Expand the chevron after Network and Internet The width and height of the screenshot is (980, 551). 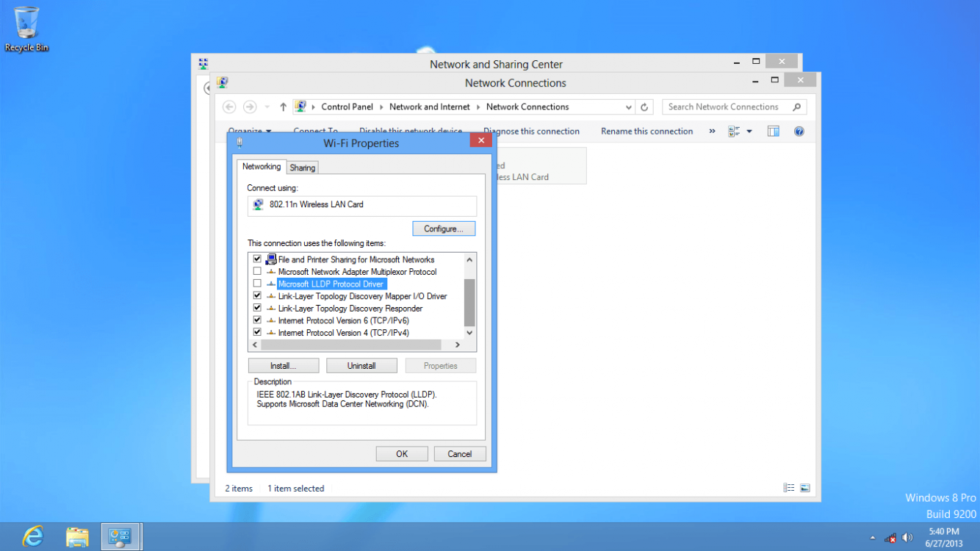click(x=479, y=107)
